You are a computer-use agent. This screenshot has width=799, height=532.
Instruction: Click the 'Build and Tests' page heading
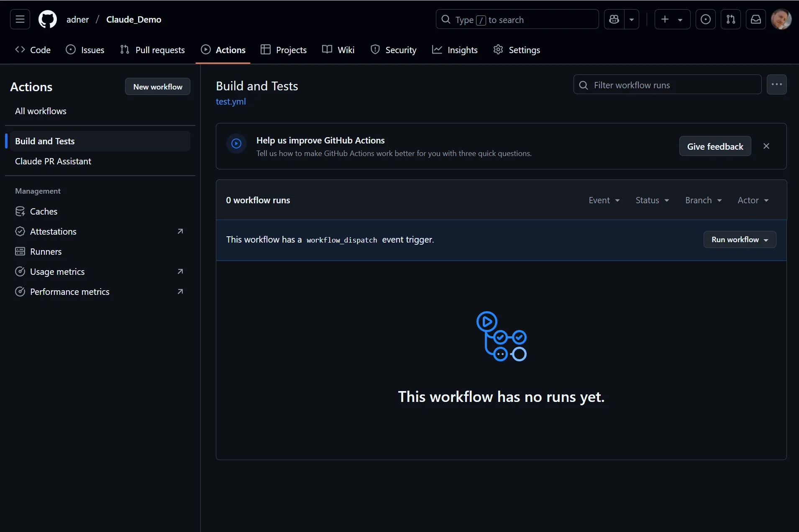coord(257,86)
